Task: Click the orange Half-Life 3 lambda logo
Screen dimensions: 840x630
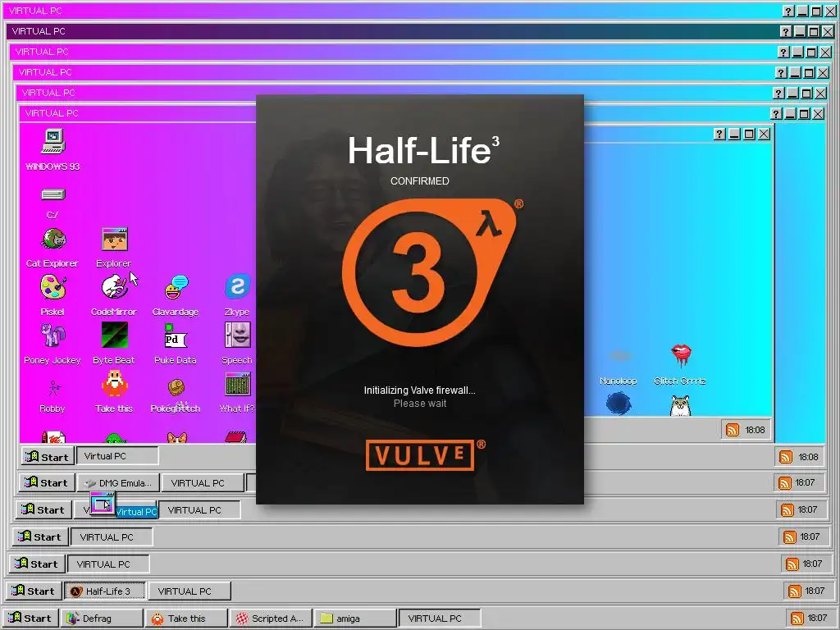Action: [429, 272]
